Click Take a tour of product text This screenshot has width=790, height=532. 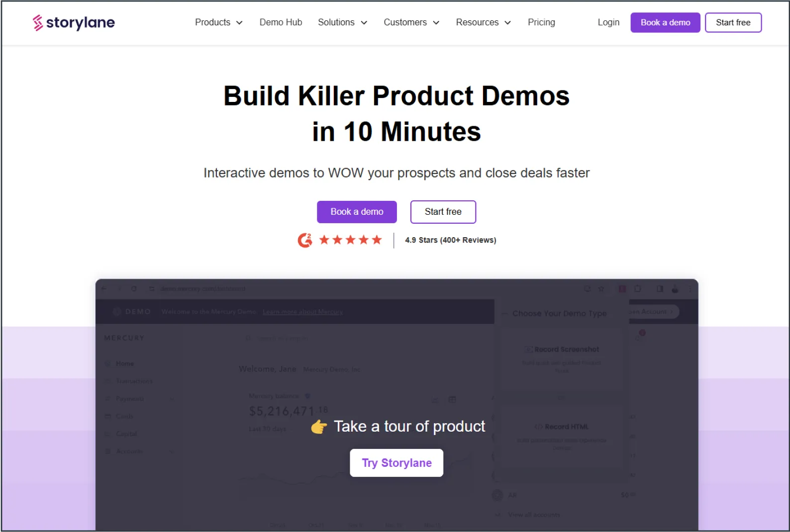pos(409,427)
